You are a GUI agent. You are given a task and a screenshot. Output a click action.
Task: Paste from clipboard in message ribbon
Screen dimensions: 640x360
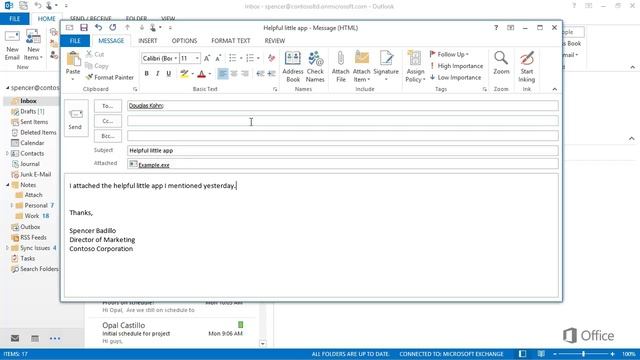(x=73, y=65)
